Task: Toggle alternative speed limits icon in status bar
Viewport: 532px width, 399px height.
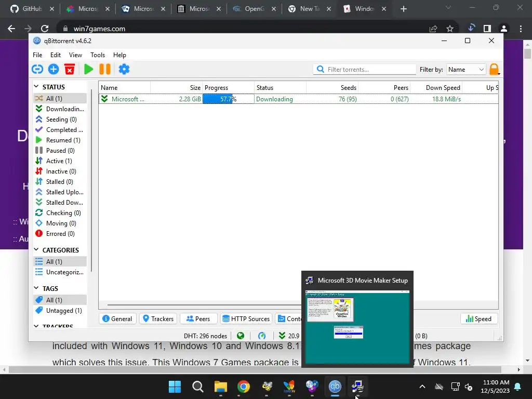Action: pos(262,336)
